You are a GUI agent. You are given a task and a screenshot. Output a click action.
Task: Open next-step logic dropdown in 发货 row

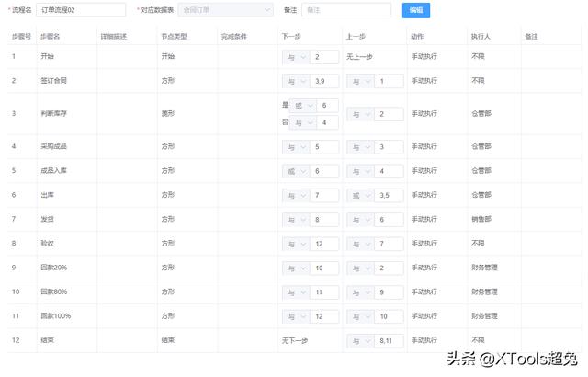coord(296,220)
